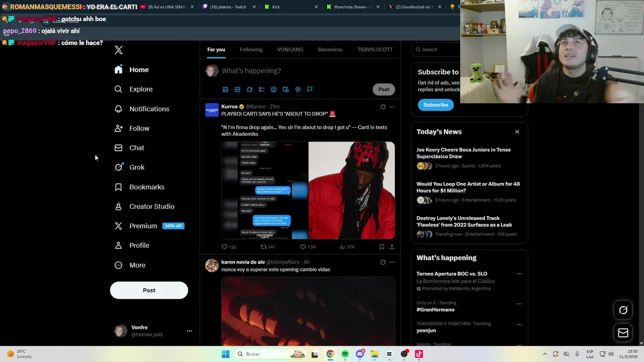
Task: Enhance post with Grok in composer
Action: point(250,89)
